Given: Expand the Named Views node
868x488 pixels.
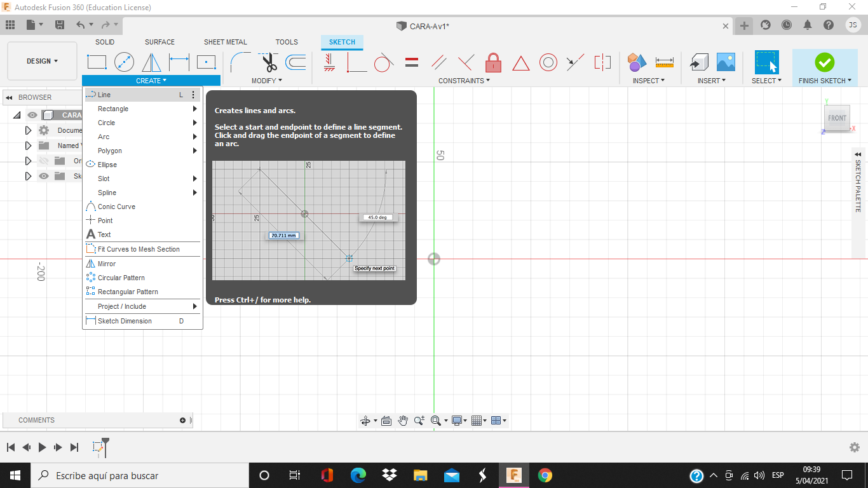Looking at the screenshot, I should pyautogui.click(x=28, y=146).
